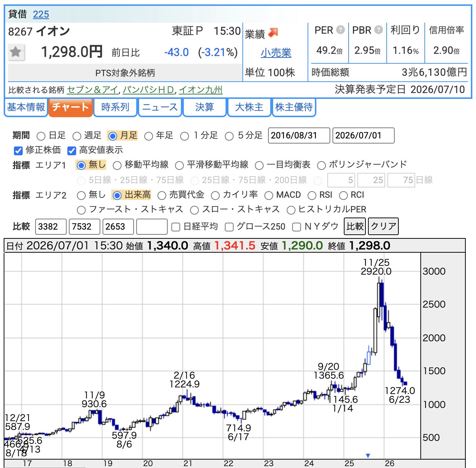Open the 225 link

(41, 14)
